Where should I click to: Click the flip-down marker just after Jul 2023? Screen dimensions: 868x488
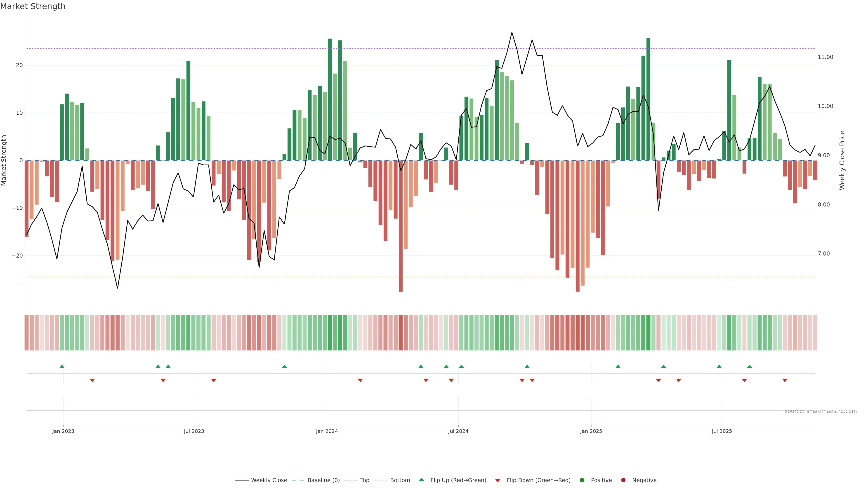click(214, 380)
